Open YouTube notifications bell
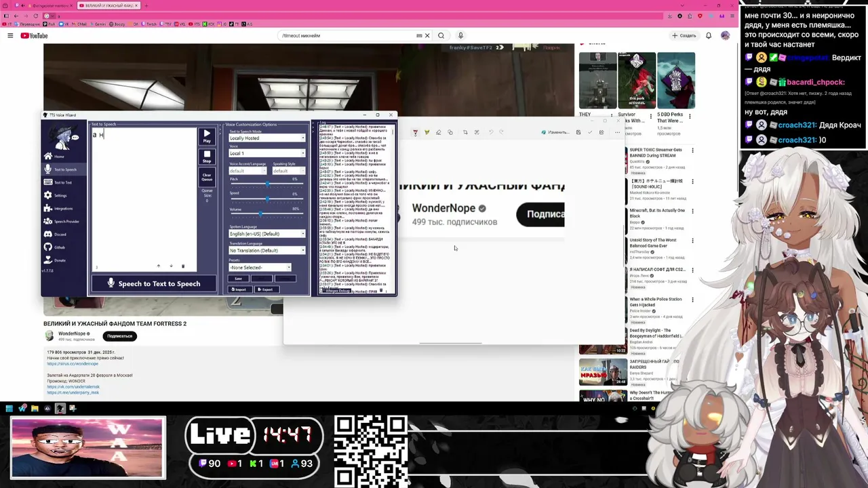 click(x=709, y=35)
